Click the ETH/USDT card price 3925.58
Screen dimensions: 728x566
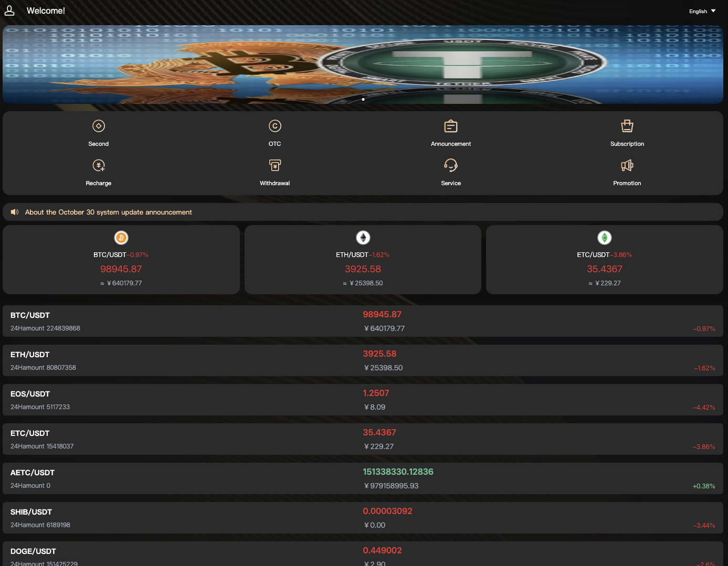tap(363, 269)
